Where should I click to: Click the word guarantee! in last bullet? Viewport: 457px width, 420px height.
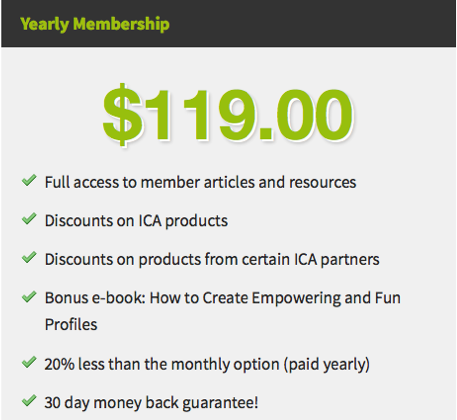[220, 403]
